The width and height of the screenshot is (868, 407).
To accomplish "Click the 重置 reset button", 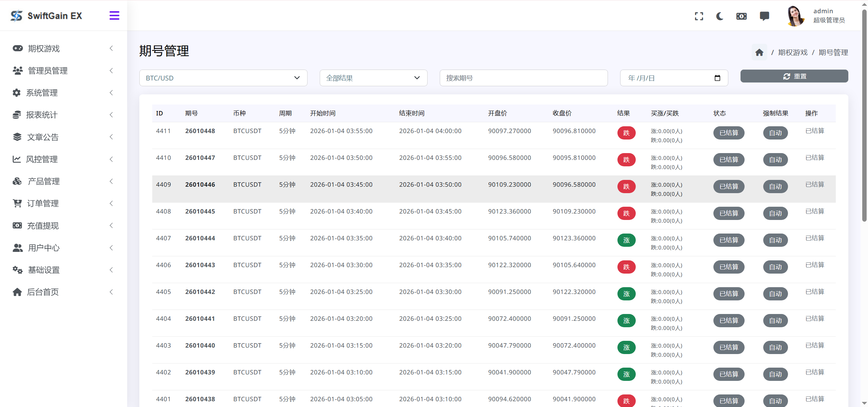I will tap(794, 76).
